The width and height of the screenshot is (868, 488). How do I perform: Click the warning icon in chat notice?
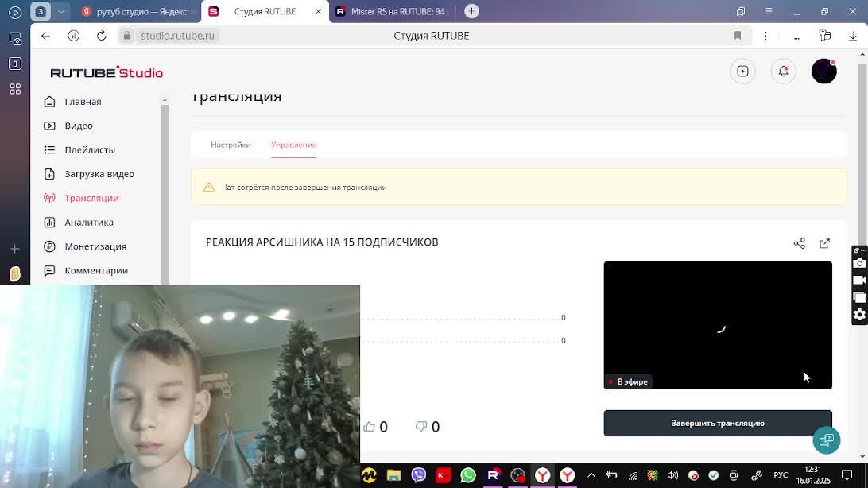[x=209, y=188]
